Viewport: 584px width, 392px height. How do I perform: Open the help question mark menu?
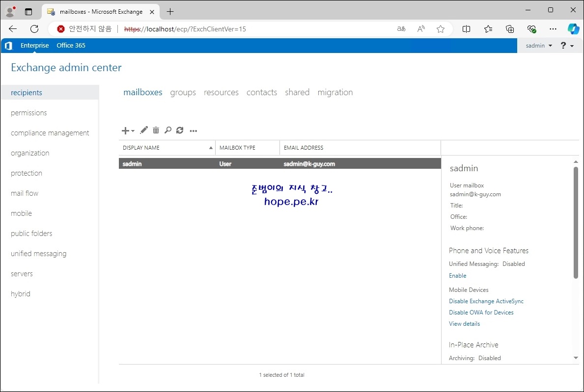(567, 45)
